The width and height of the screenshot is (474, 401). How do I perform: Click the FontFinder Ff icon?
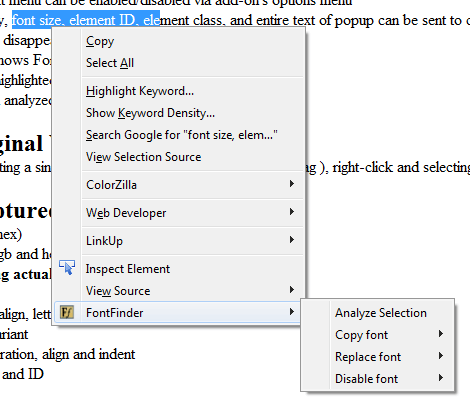point(67,313)
